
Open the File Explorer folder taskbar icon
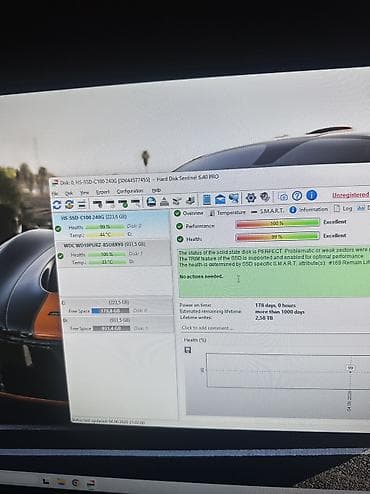61,482
